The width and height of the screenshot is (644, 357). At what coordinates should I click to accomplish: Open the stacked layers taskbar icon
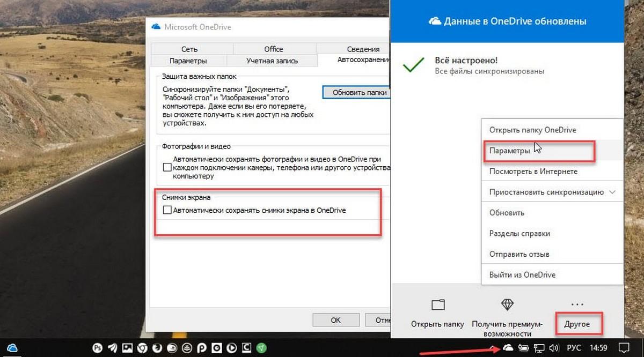point(187,348)
